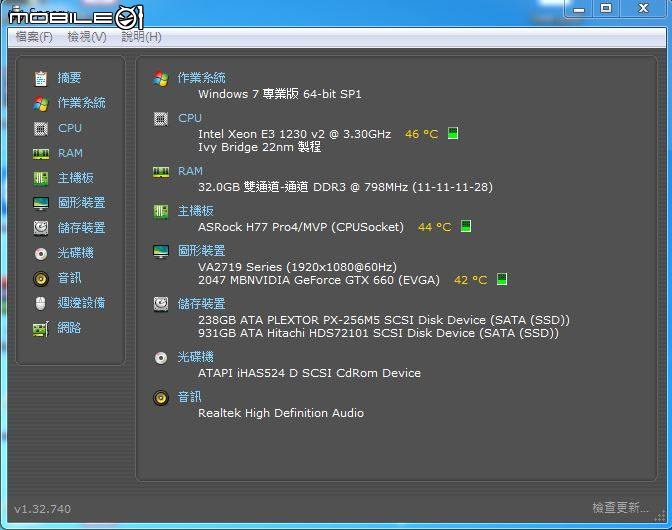Open 作業系統 heading link in main panel
This screenshot has height=530, width=672.
(201, 78)
